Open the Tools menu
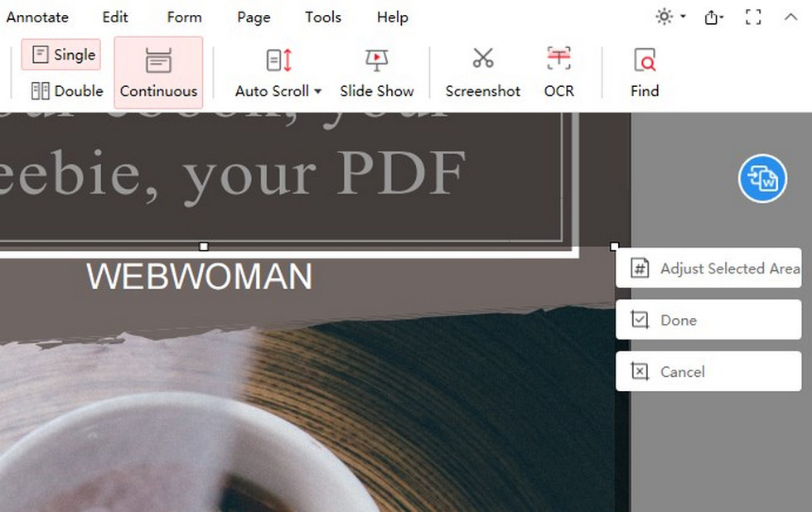The width and height of the screenshot is (812, 512). [322, 17]
